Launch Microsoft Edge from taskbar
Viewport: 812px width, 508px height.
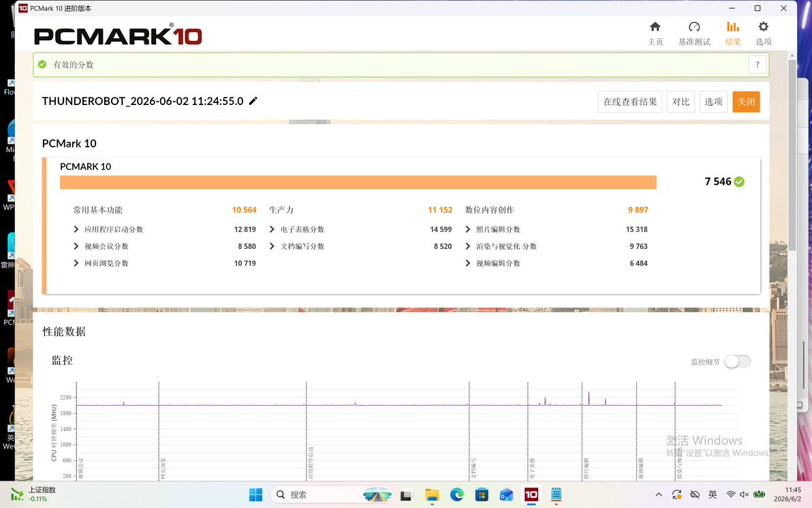point(456,495)
